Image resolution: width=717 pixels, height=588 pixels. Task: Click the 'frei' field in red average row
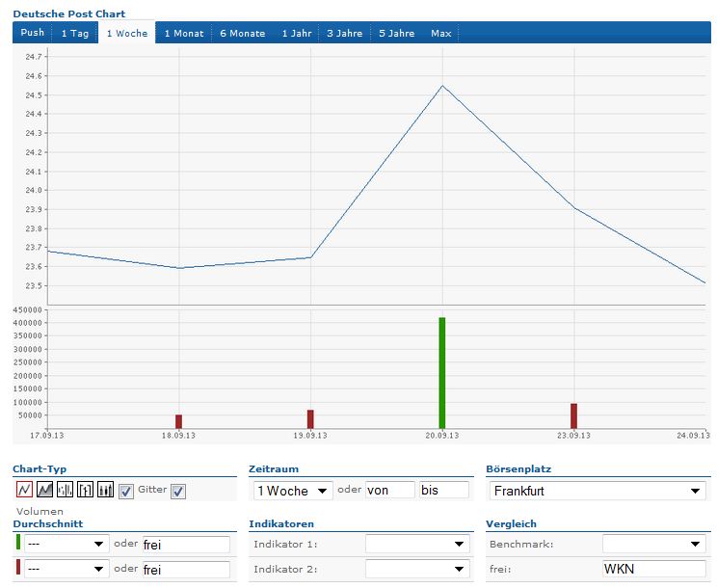[186, 570]
